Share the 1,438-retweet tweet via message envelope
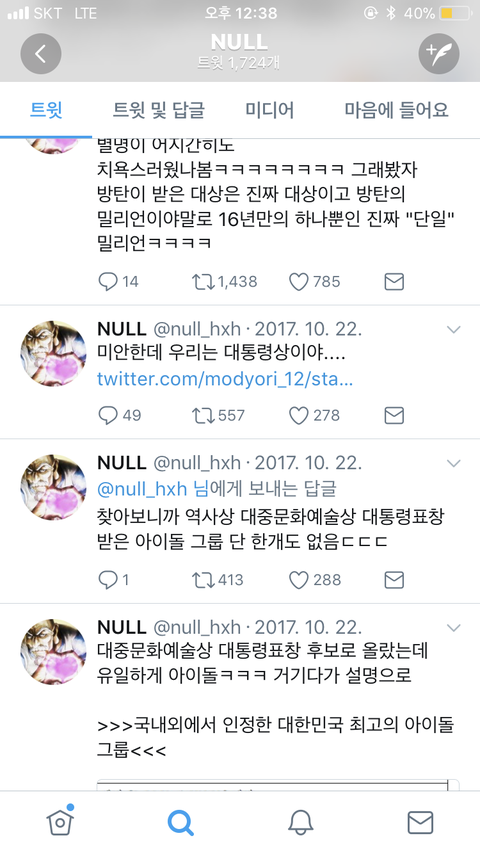 [x=394, y=282]
